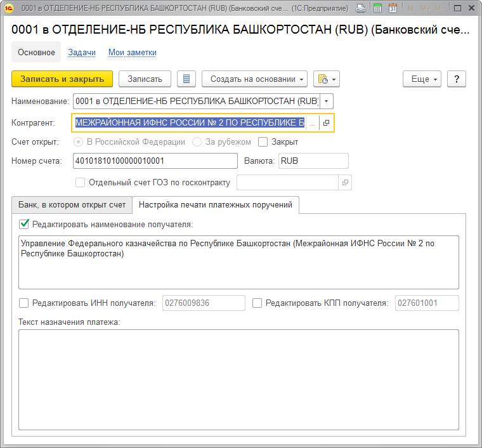Open the Задачи link tab

tap(82, 53)
